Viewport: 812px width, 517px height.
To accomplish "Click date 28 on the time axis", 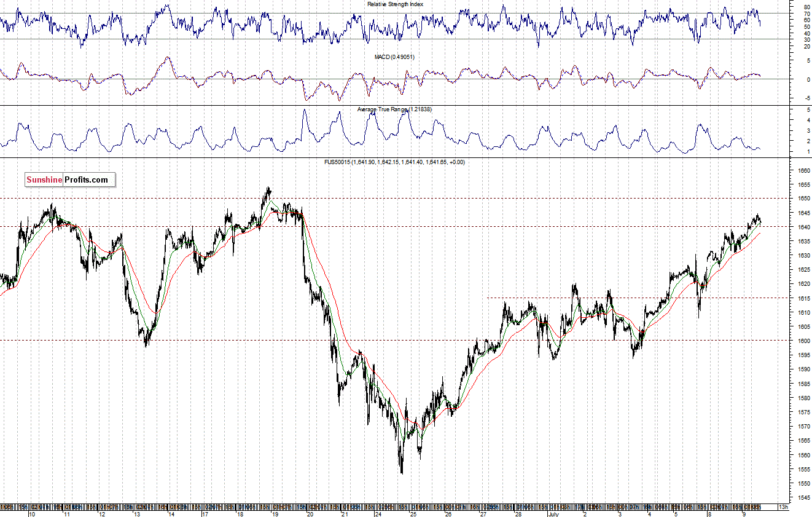I will click(519, 513).
